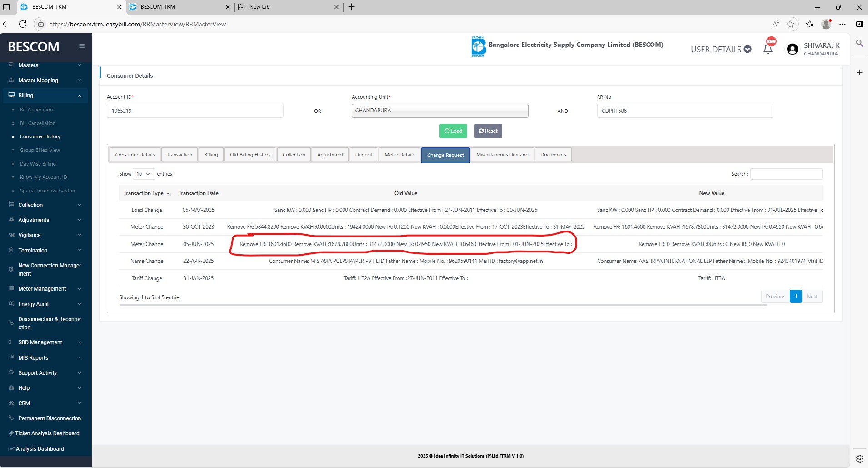Click the MIS Reports chart icon

tap(11, 357)
